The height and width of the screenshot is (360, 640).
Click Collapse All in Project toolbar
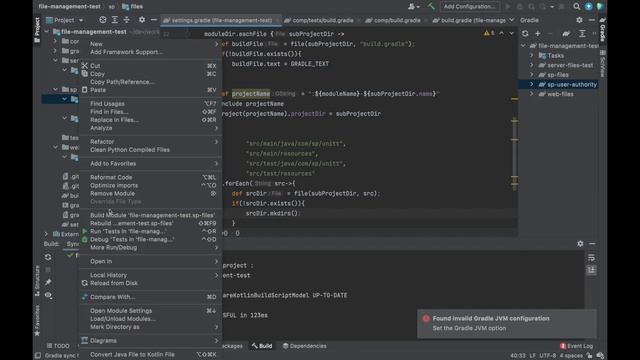point(127,20)
